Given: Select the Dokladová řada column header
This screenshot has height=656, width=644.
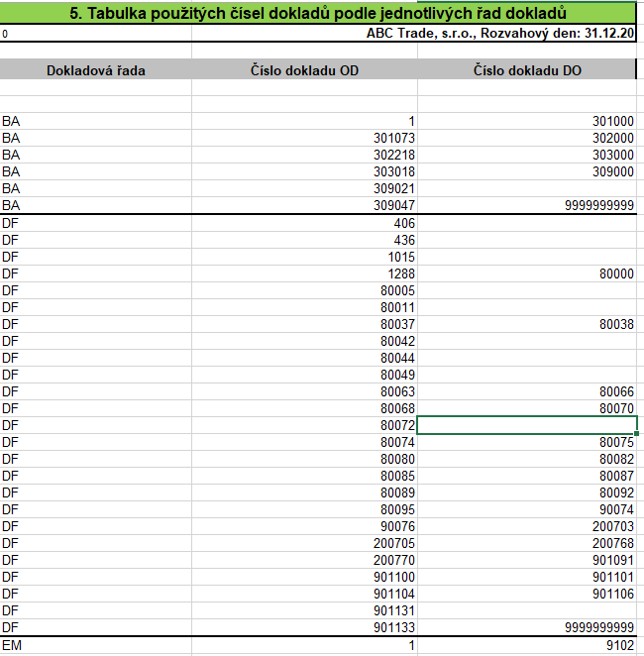Looking at the screenshot, I should click(x=96, y=70).
